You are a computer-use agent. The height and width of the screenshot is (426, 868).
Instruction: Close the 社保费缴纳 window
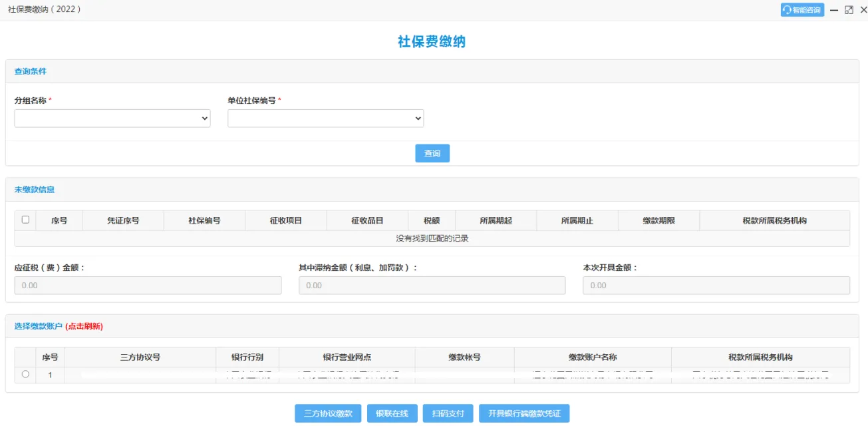(x=863, y=10)
